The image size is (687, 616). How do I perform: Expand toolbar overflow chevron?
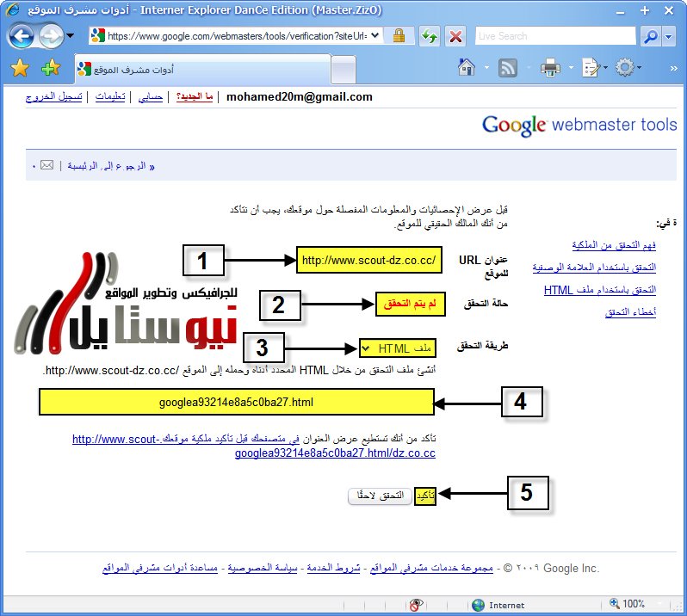[674, 68]
